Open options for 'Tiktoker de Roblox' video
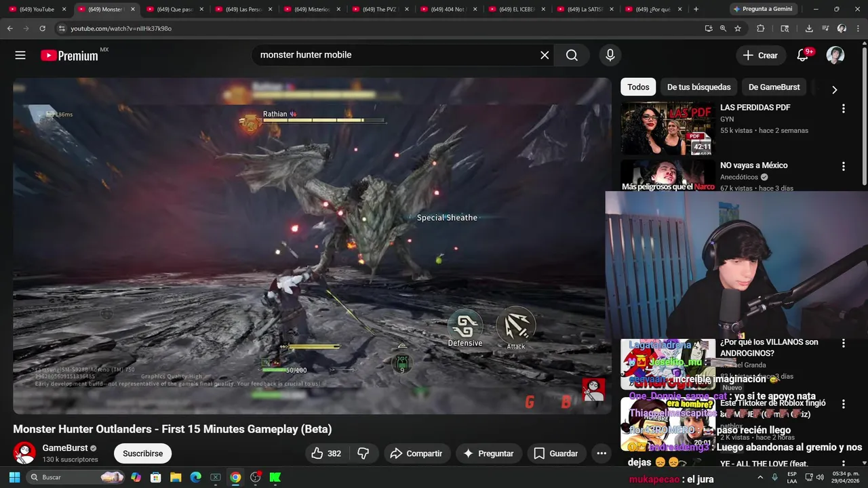Screen dimensions: 868x488 [844, 404]
